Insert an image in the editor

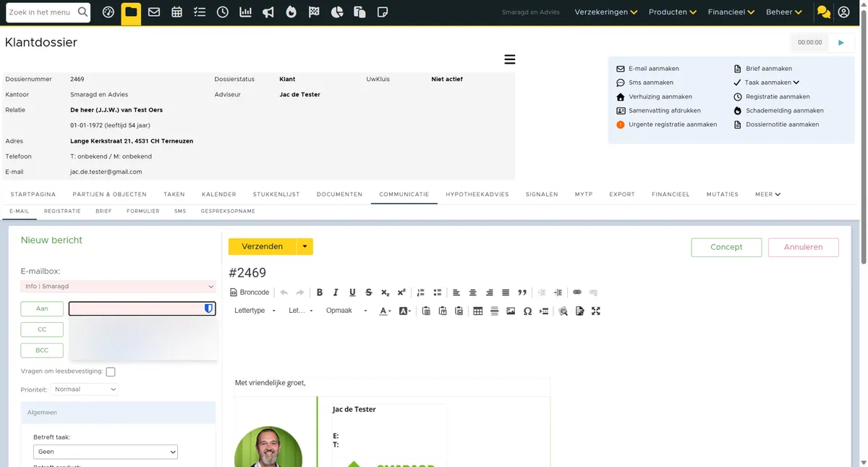click(511, 311)
